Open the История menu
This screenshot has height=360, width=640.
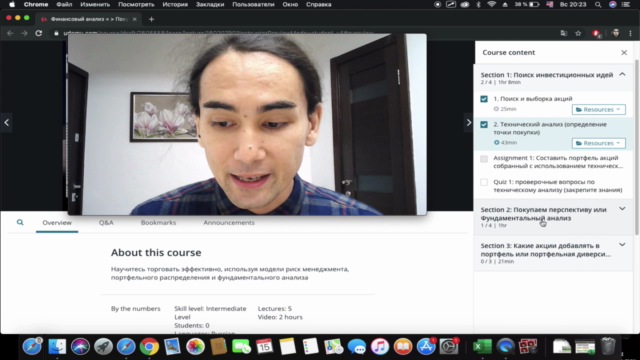175,4
